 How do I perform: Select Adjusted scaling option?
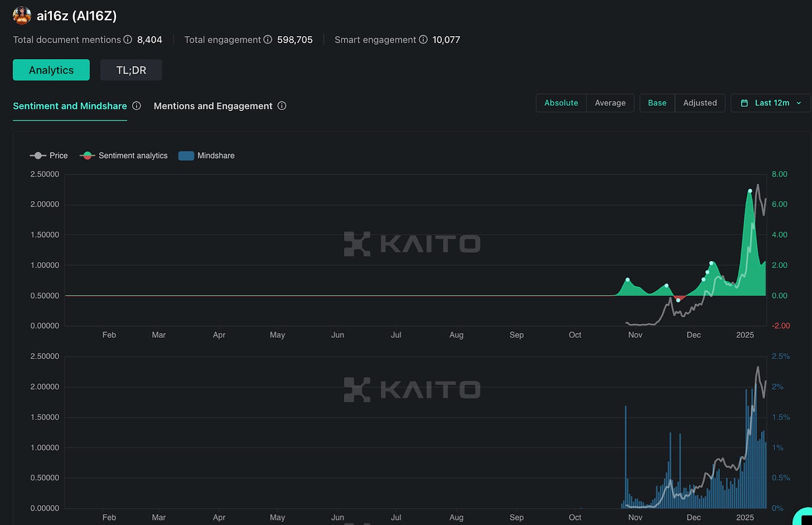[700, 103]
